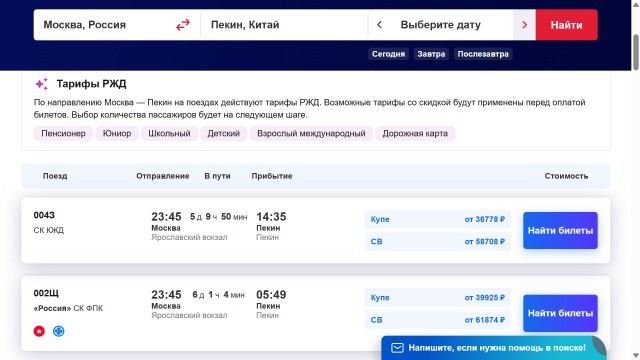Click Найти билеты for train 0043
Image resolution: width=640 pixels, height=360 pixels.
(560, 231)
